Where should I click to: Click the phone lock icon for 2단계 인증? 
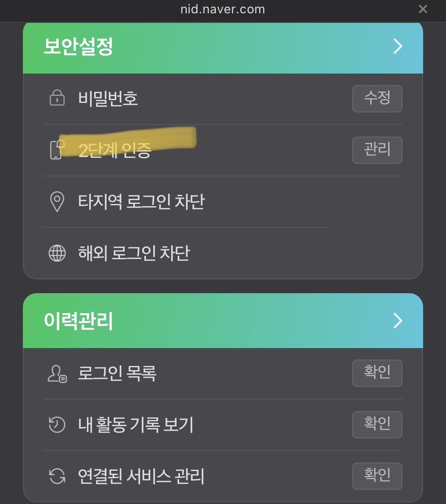pyautogui.click(x=57, y=150)
